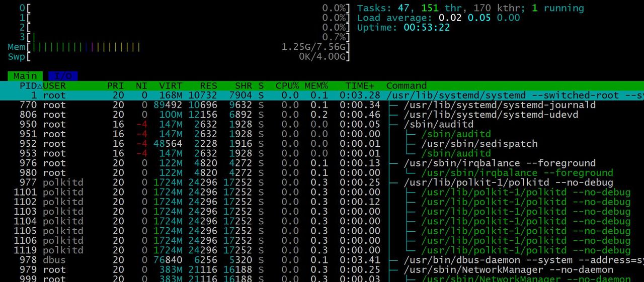Click the Swp usage meter

point(179,57)
